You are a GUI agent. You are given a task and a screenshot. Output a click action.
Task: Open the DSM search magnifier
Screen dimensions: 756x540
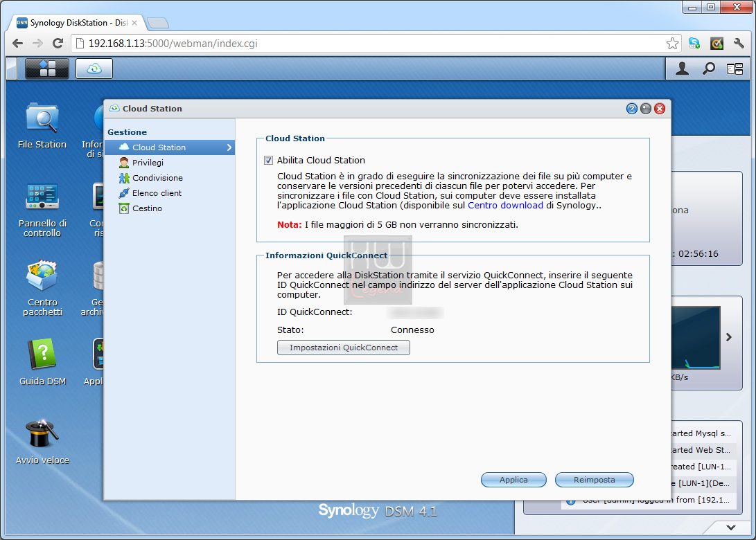[x=708, y=69]
